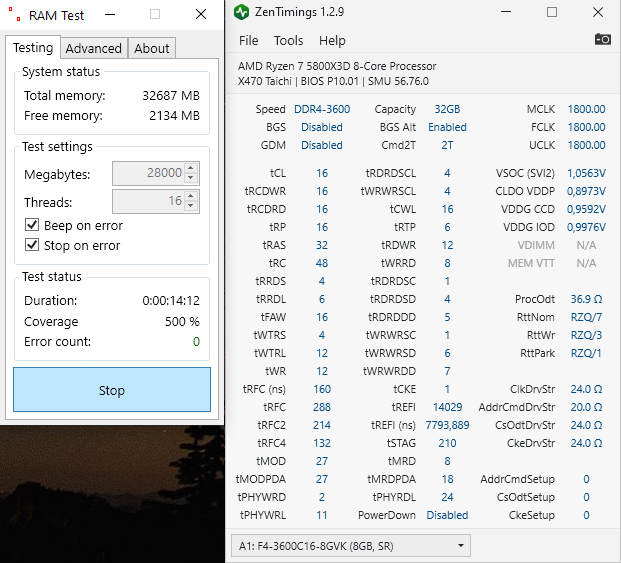Toggle the Beep on error checkbox
The image size is (621, 563).
click(x=32, y=225)
